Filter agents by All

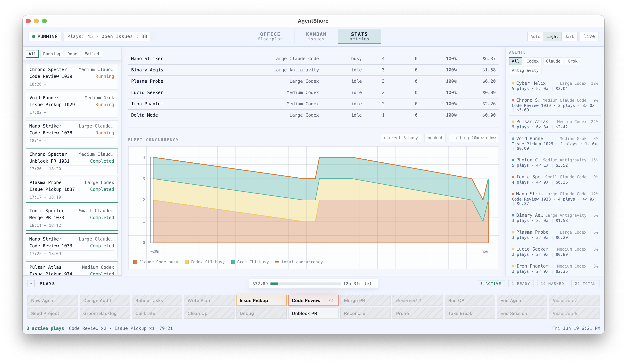click(x=515, y=61)
